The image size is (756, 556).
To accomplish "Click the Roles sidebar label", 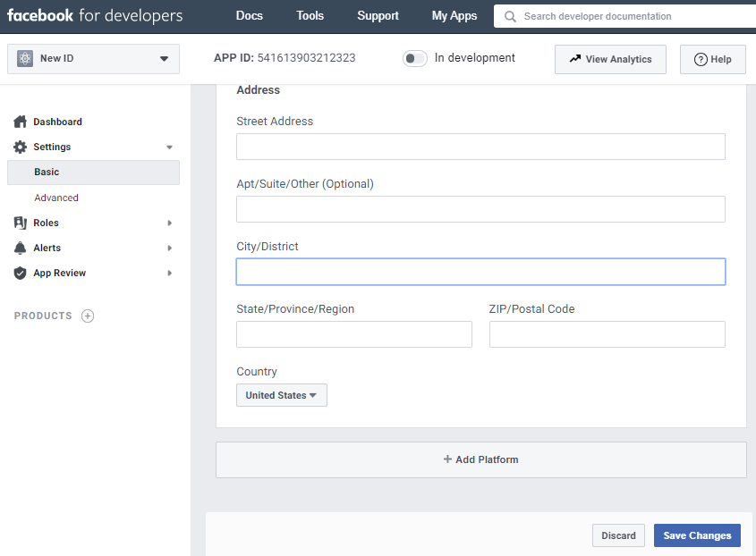I will (x=46, y=223).
